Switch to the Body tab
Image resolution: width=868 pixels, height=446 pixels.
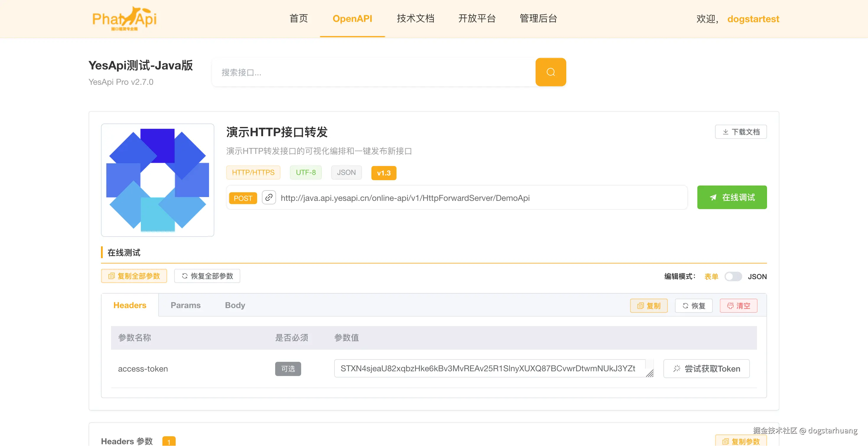(235, 305)
